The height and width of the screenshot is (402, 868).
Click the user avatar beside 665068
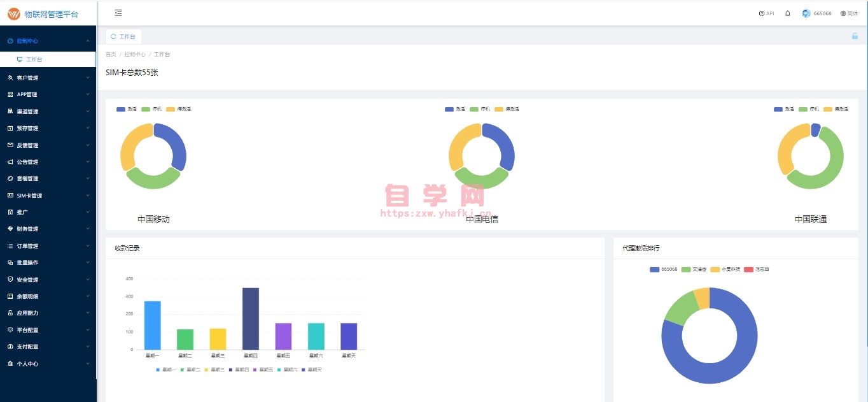(x=806, y=13)
